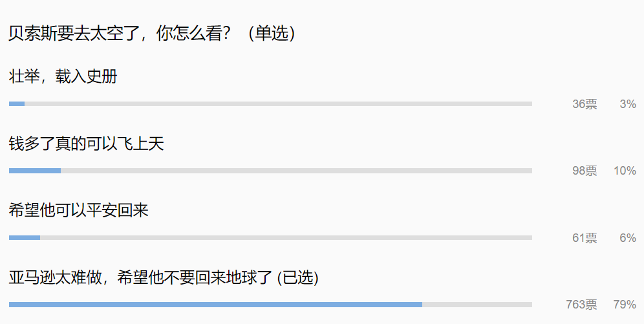Click the gray unfilled part of 壮举 result bar

(x=278, y=103)
